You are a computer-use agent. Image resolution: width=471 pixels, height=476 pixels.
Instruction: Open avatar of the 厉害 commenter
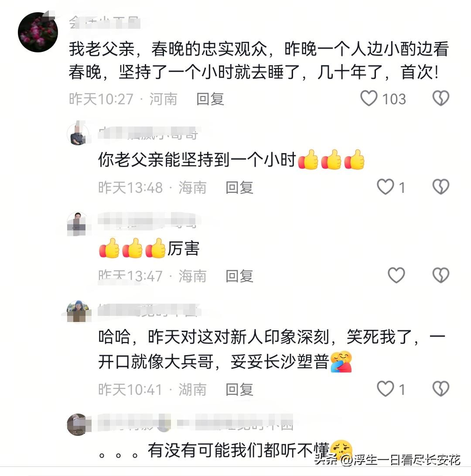(78, 224)
